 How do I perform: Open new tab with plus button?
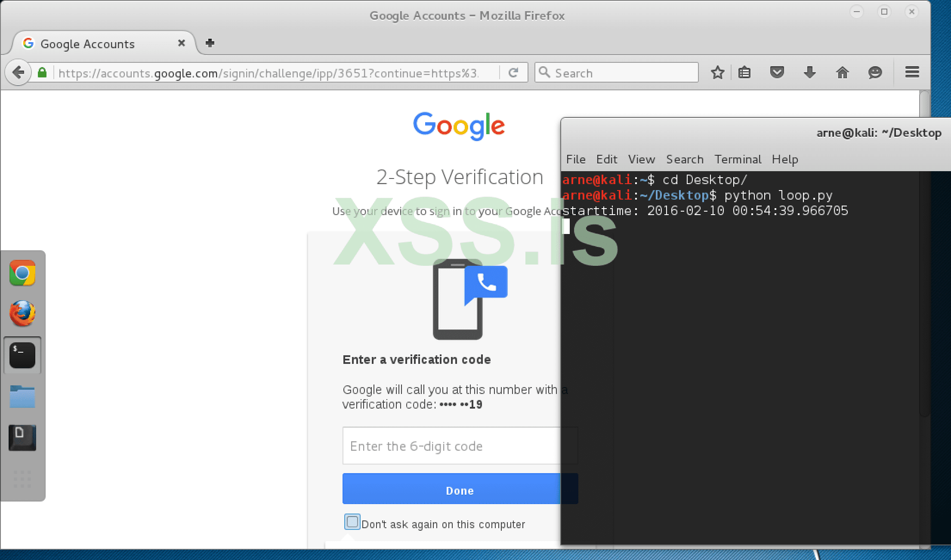tap(210, 43)
